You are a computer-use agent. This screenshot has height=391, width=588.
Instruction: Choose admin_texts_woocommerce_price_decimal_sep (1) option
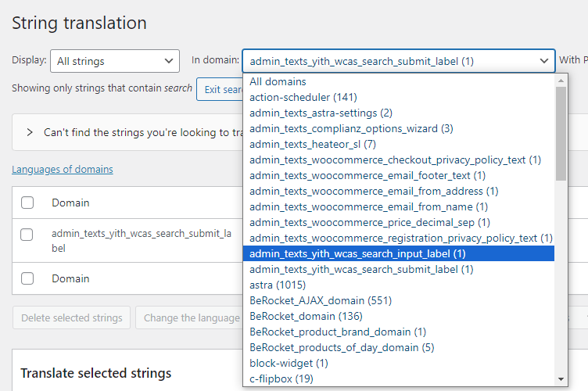click(398, 222)
